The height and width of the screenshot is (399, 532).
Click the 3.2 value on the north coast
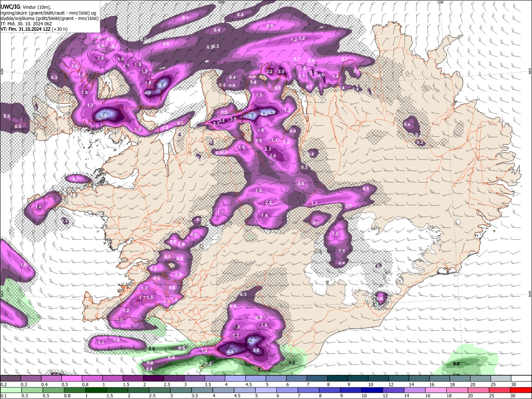point(269,71)
